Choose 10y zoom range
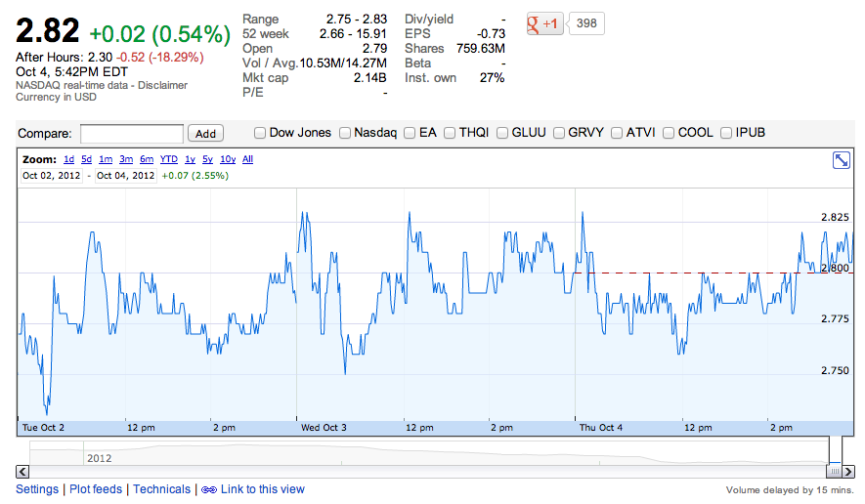Image resolution: width=865 pixels, height=504 pixels. pyautogui.click(x=228, y=159)
